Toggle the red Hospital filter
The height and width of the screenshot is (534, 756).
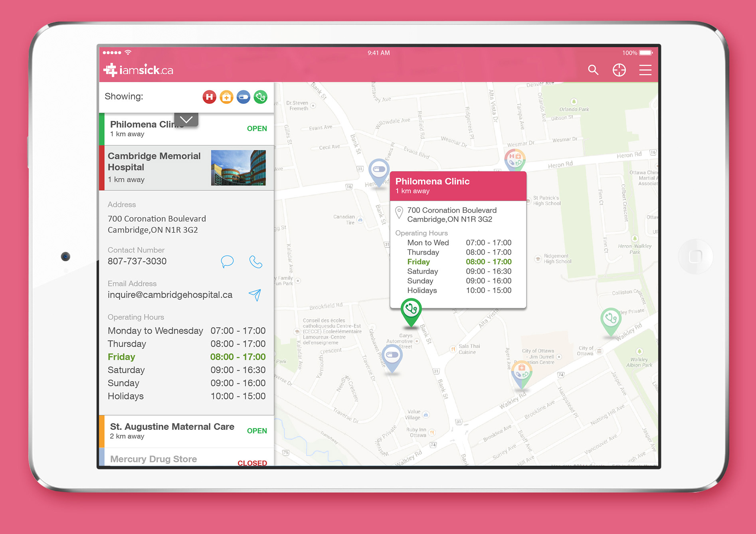tap(209, 97)
